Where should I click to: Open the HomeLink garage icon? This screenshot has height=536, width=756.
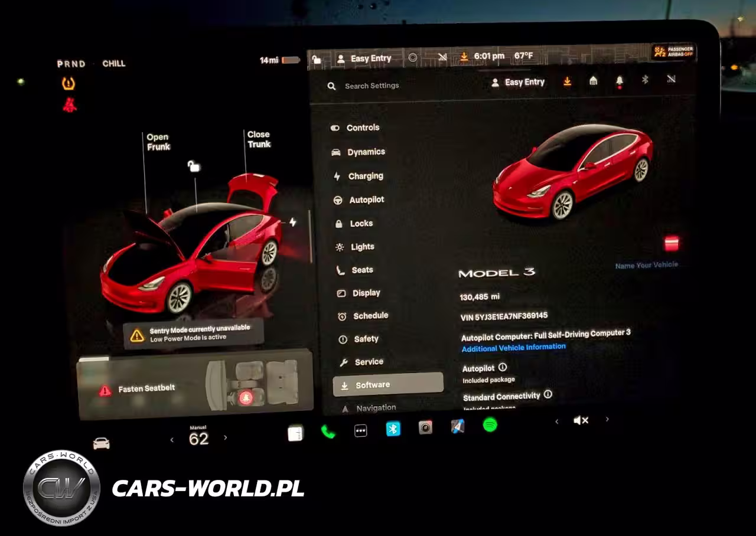pos(594,81)
